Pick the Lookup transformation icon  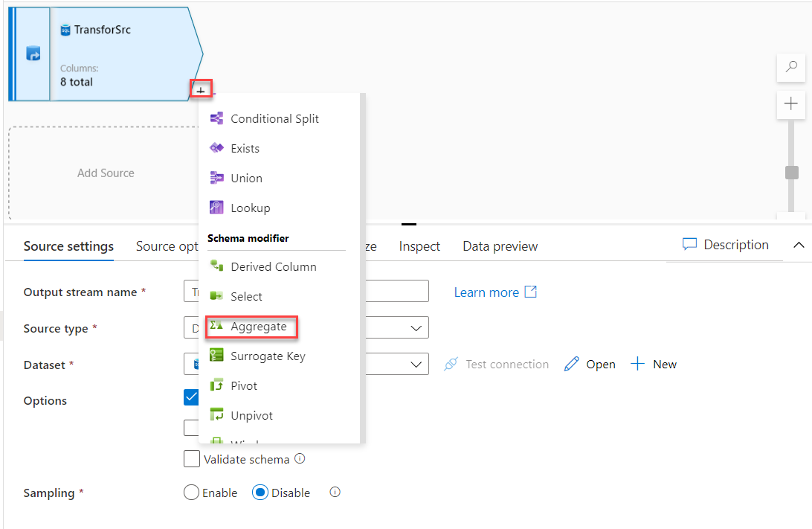[x=216, y=208]
